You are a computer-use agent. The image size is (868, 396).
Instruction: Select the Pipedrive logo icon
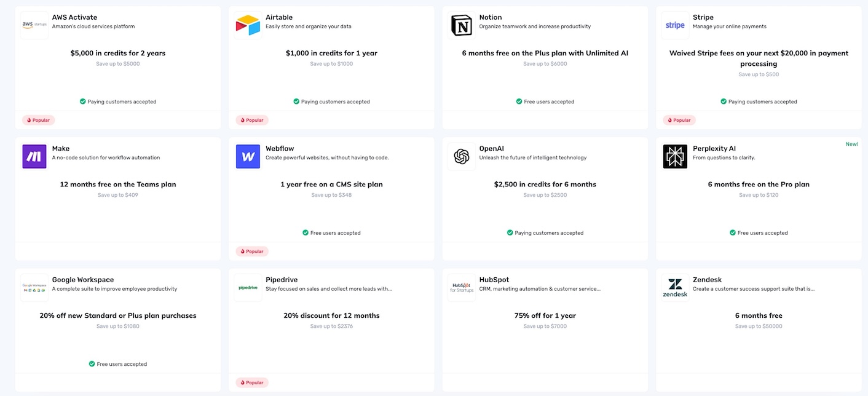click(248, 288)
